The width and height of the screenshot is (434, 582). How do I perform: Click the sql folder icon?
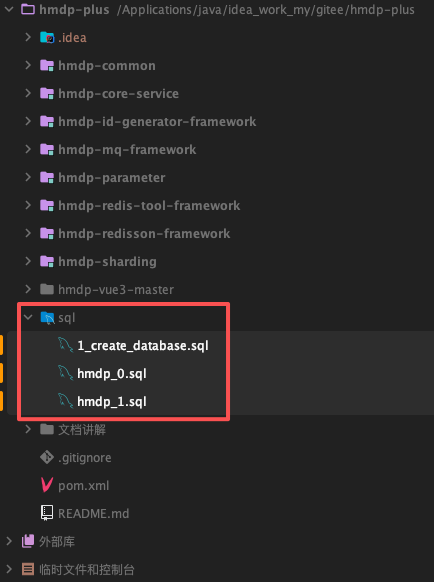[47, 318]
